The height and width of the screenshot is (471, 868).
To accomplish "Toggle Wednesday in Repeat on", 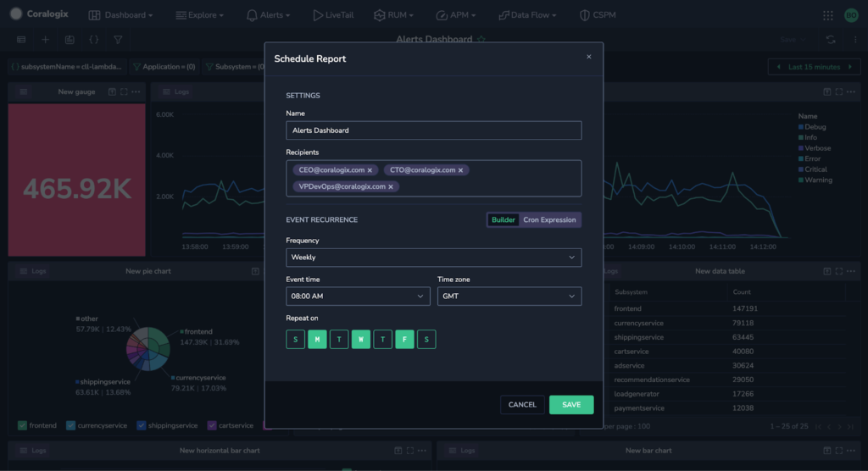I will point(361,340).
